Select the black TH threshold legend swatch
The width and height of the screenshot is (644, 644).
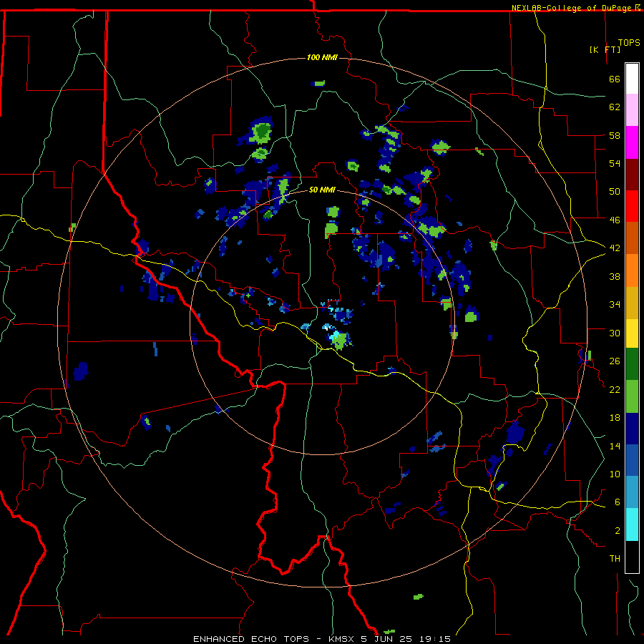(x=632, y=557)
